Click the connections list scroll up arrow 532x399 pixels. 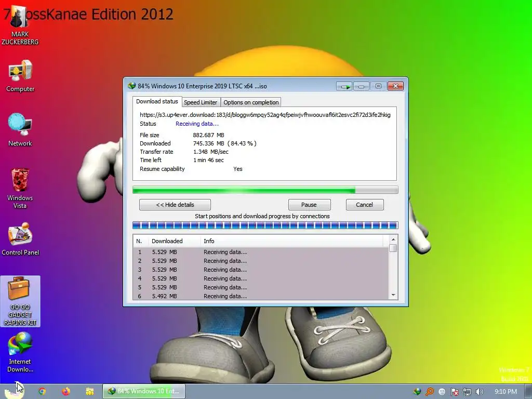393,240
